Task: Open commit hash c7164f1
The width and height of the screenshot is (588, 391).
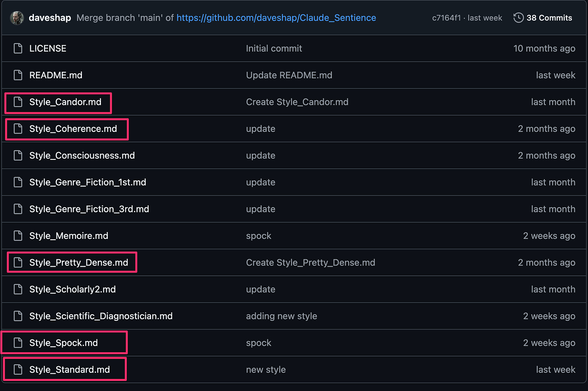Action: click(446, 18)
